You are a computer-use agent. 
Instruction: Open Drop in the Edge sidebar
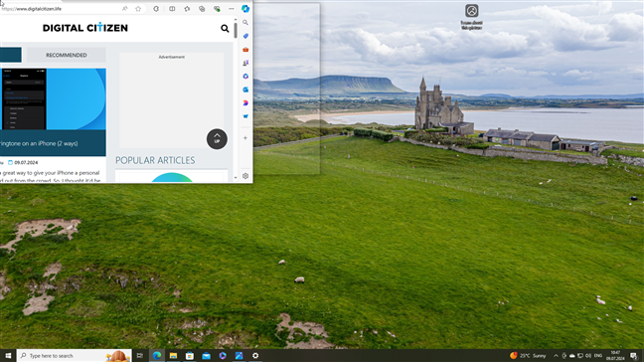pos(245,116)
